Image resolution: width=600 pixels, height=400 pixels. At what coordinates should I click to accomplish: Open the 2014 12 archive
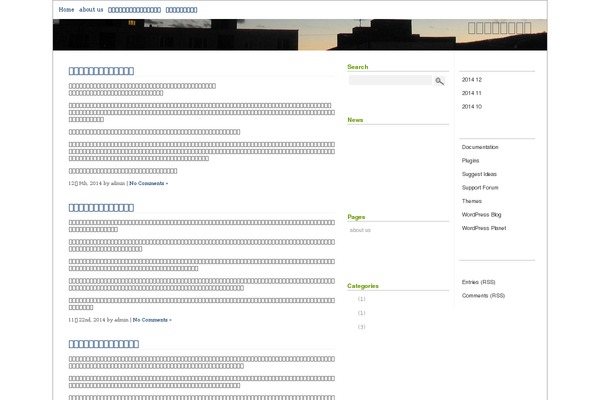point(471,80)
